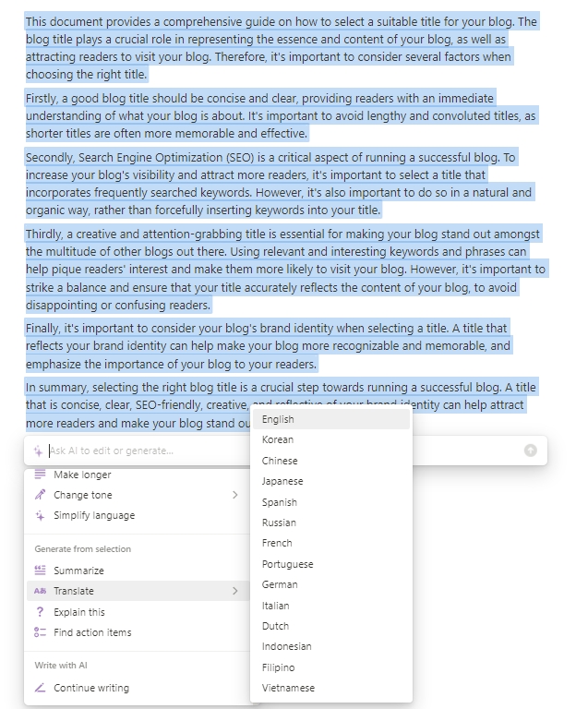This screenshot has width=588, height=709.
Task: Choose German as the target language
Action: pyautogui.click(x=280, y=584)
